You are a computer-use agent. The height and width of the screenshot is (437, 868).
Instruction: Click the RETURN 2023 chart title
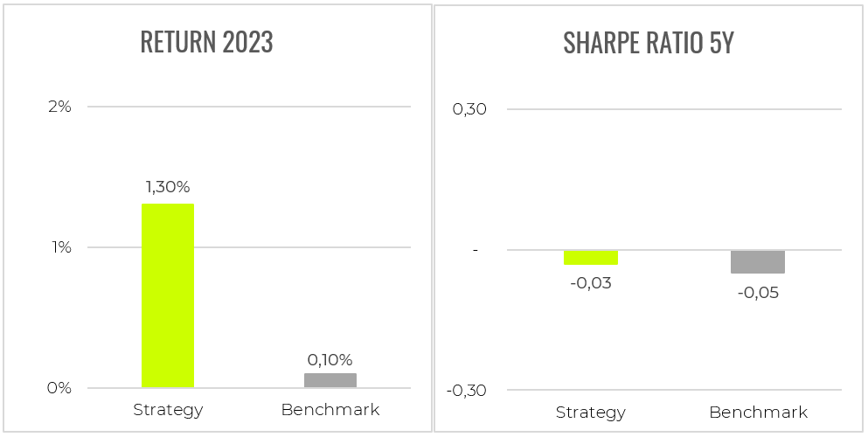(207, 43)
